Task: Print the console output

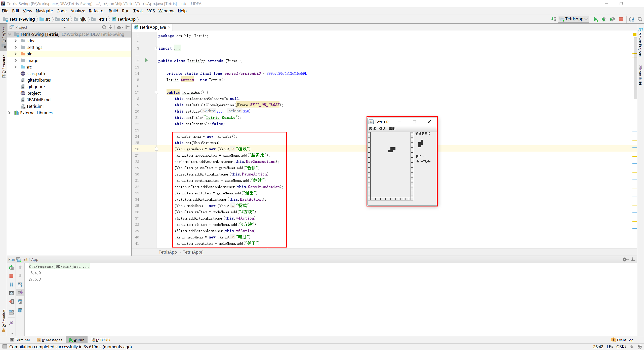Action: tap(20, 302)
